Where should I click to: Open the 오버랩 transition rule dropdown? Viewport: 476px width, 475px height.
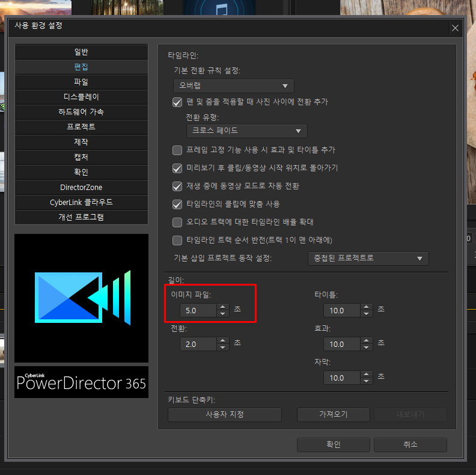click(233, 86)
